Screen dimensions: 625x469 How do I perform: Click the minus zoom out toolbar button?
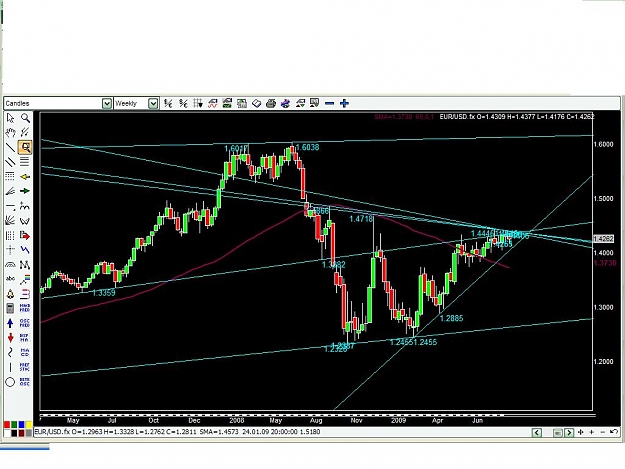click(329, 104)
